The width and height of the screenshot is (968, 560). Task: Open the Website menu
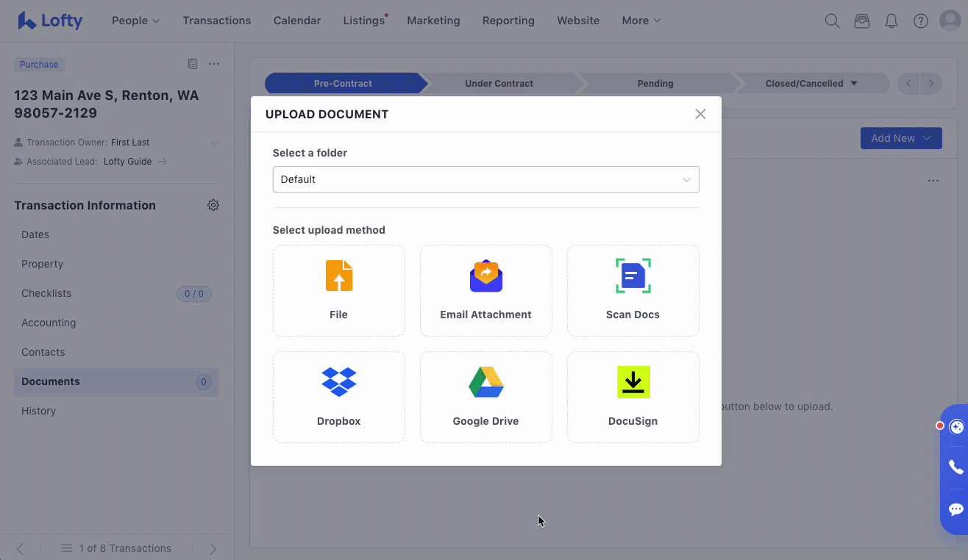(578, 21)
